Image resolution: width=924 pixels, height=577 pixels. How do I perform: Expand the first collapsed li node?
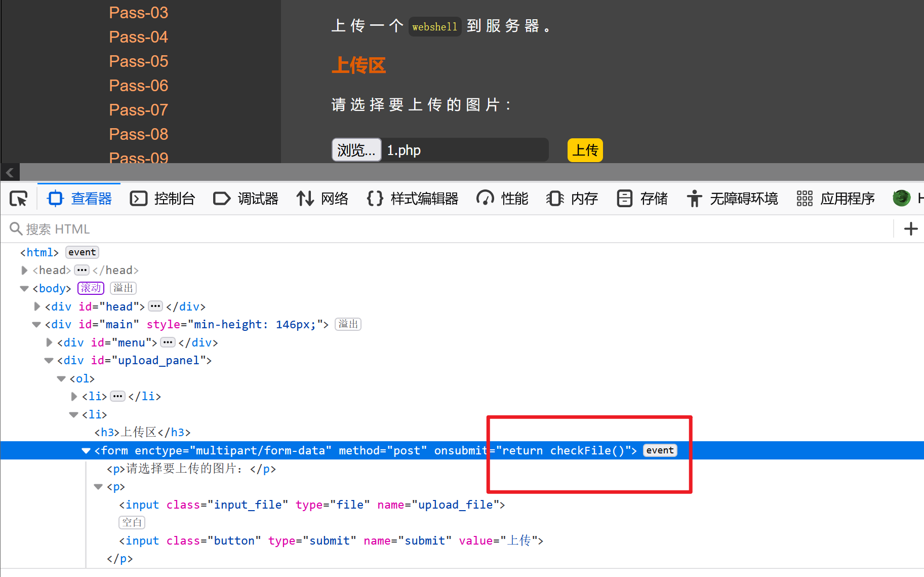click(74, 397)
